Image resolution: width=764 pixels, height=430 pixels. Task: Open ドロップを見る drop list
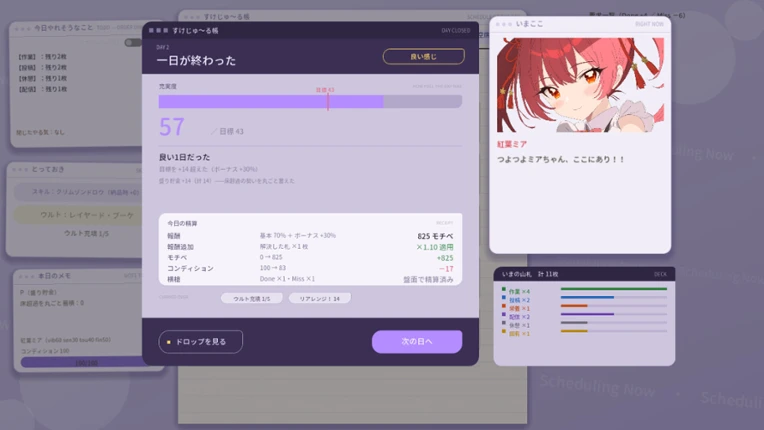200,342
